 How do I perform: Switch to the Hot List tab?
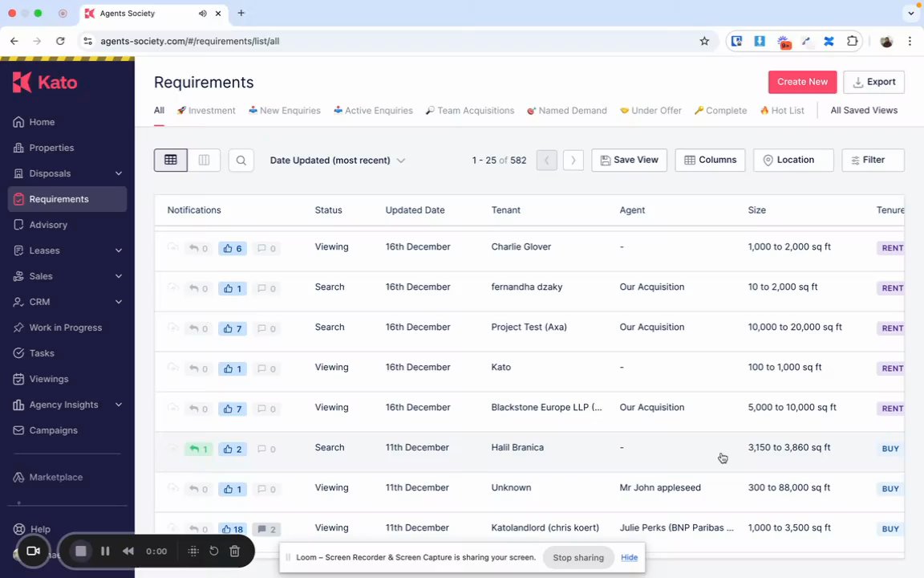(782, 110)
